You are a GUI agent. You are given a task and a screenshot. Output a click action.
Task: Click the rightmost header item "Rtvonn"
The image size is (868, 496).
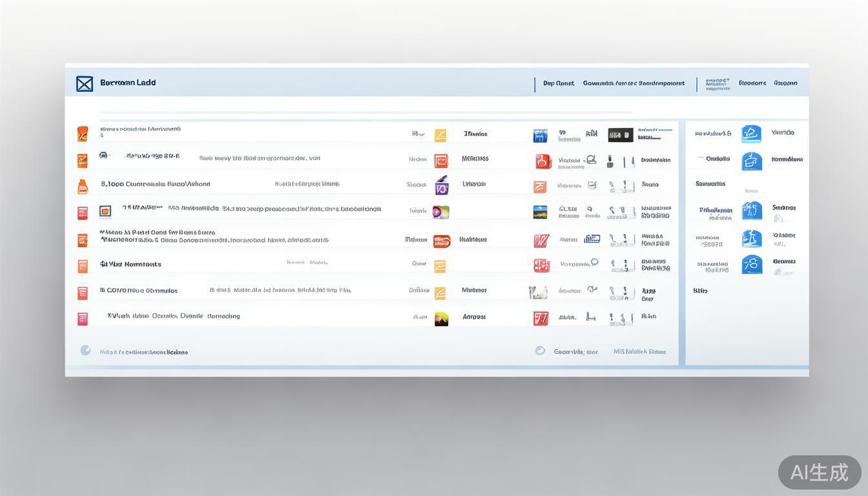pos(785,83)
